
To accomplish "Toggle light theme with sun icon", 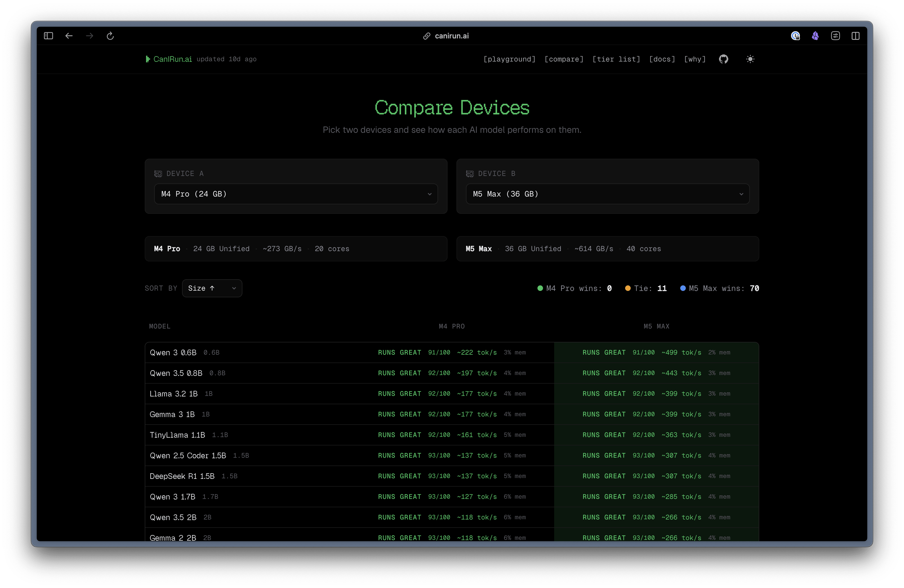I will (x=750, y=59).
